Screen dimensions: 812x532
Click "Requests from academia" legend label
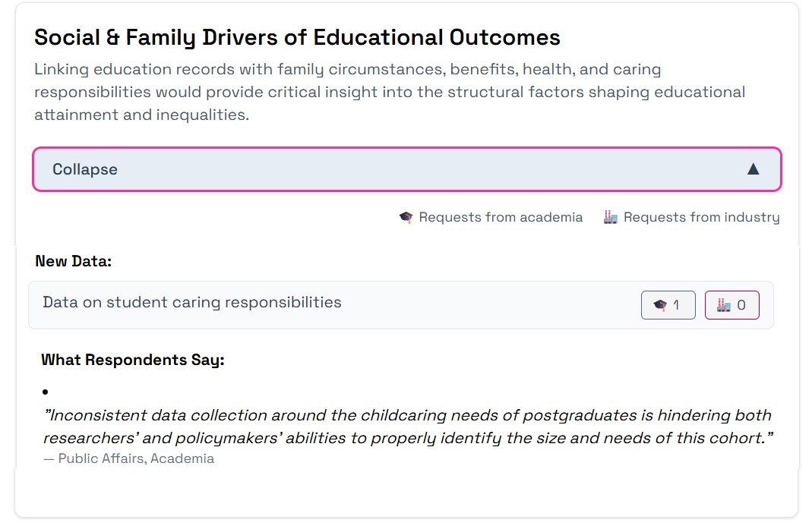(x=501, y=217)
